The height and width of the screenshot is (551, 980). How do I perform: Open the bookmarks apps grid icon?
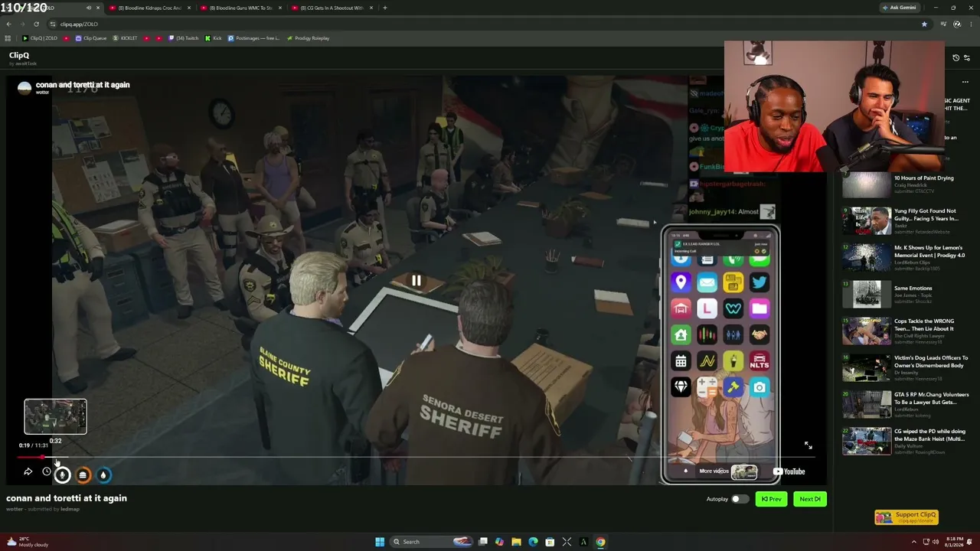(8, 38)
